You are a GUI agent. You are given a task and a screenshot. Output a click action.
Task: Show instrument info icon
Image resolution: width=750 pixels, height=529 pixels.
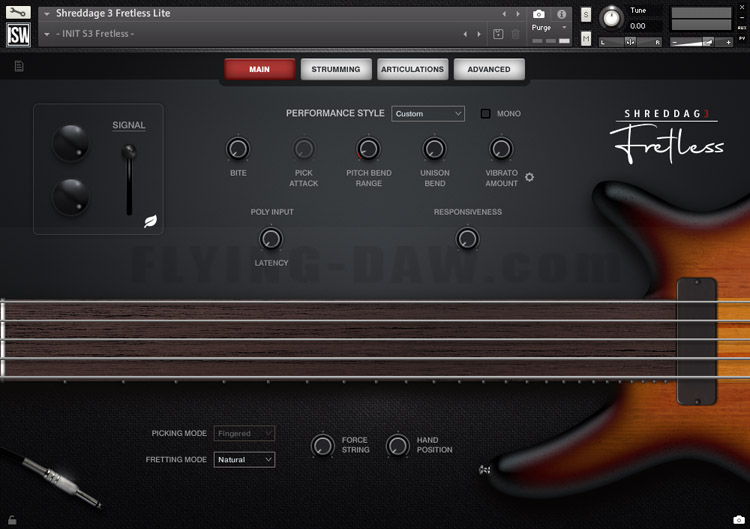point(562,14)
